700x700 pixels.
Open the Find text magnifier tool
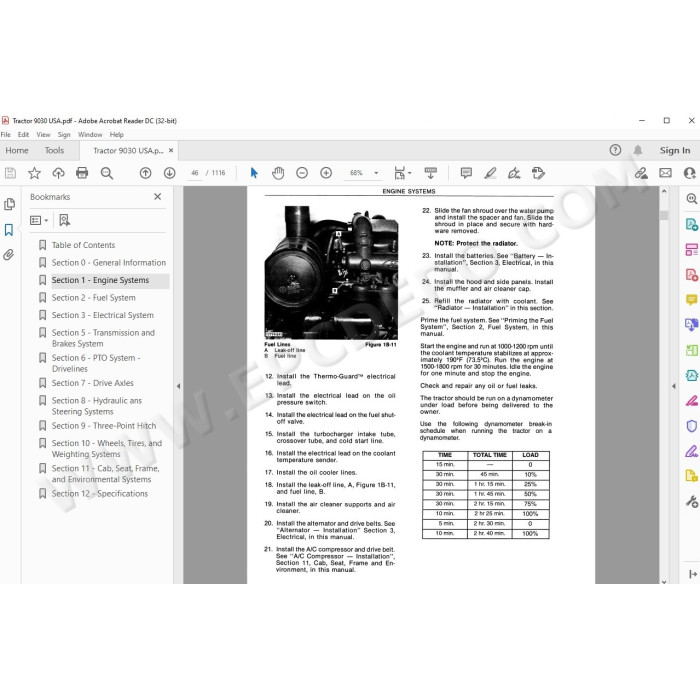click(107, 173)
